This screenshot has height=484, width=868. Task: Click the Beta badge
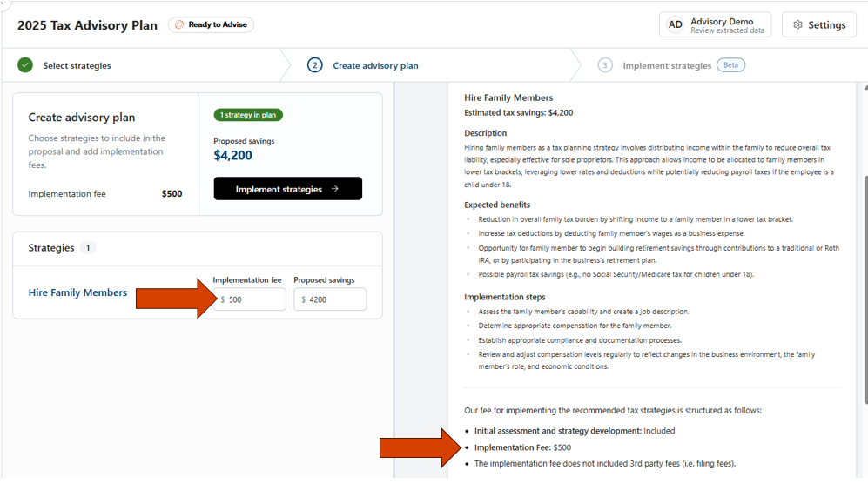(x=730, y=65)
